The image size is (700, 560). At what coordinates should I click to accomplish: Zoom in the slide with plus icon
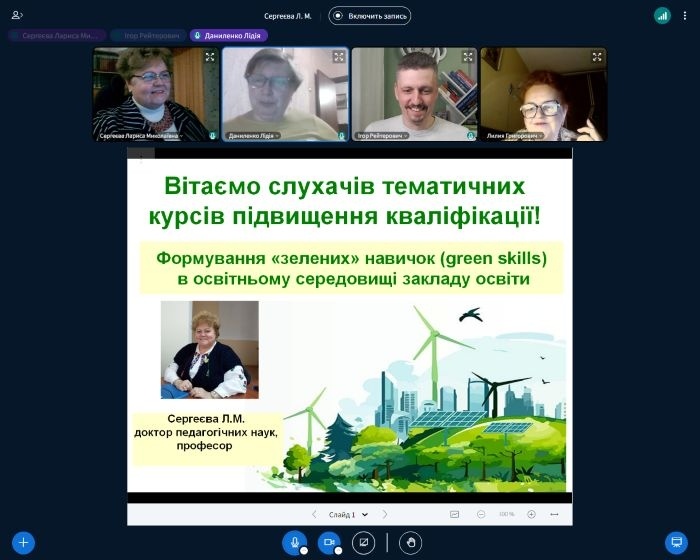point(531,514)
